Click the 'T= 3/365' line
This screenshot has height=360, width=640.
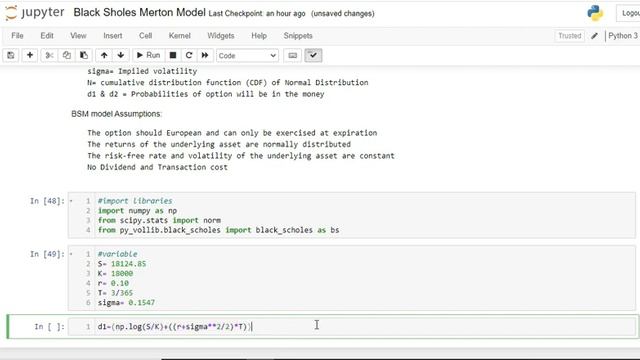pos(115,293)
